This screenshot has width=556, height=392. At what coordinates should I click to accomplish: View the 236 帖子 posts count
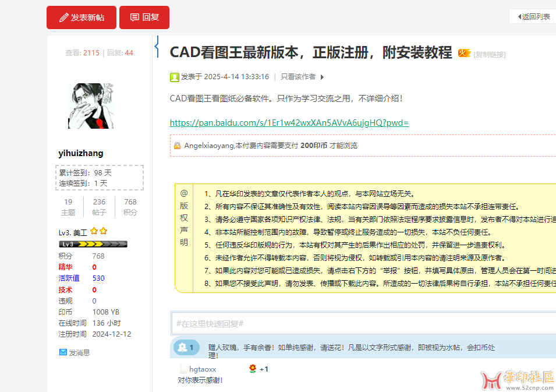click(100, 207)
